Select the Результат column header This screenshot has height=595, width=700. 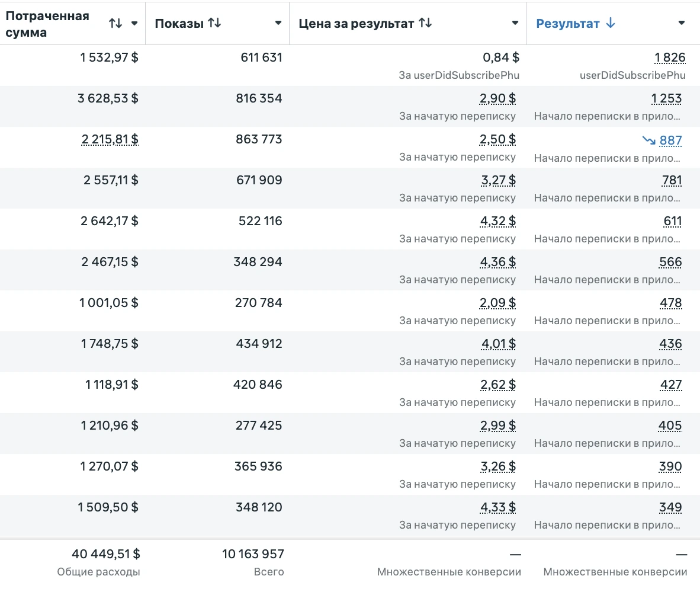(x=568, y=24)
